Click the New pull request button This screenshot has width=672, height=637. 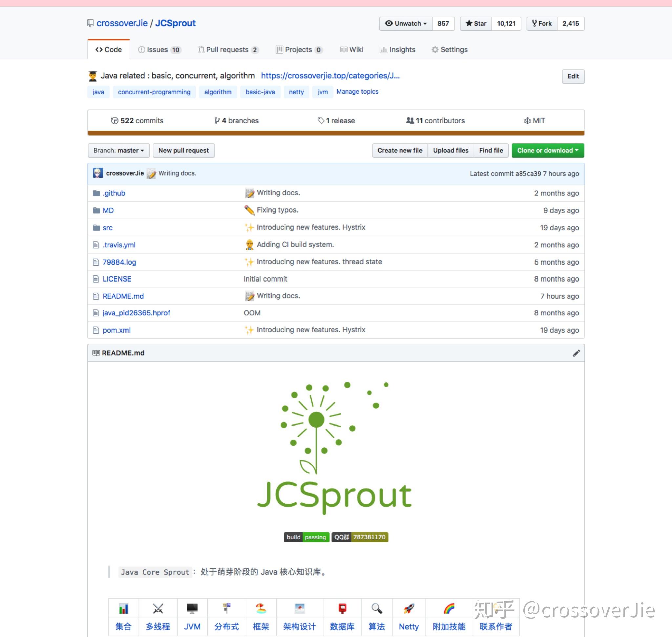coord(183,150)
